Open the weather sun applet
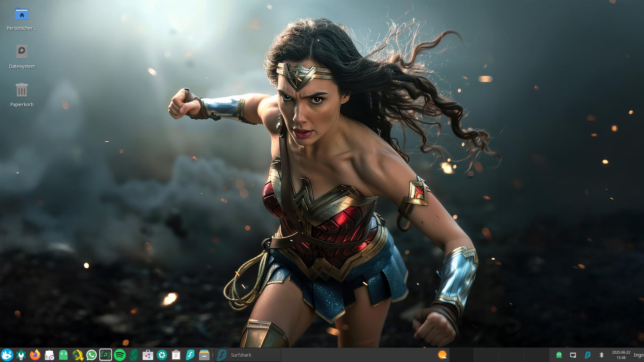The image size is (644, 362). [442, 355]
